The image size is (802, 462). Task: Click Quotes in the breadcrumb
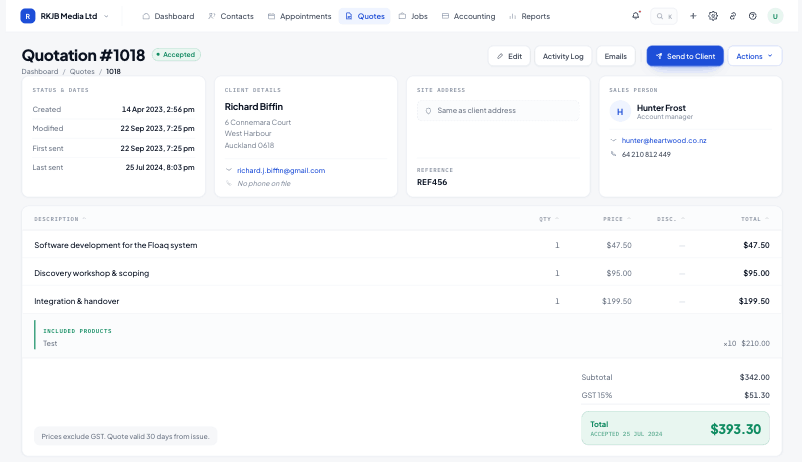point(82,72)
